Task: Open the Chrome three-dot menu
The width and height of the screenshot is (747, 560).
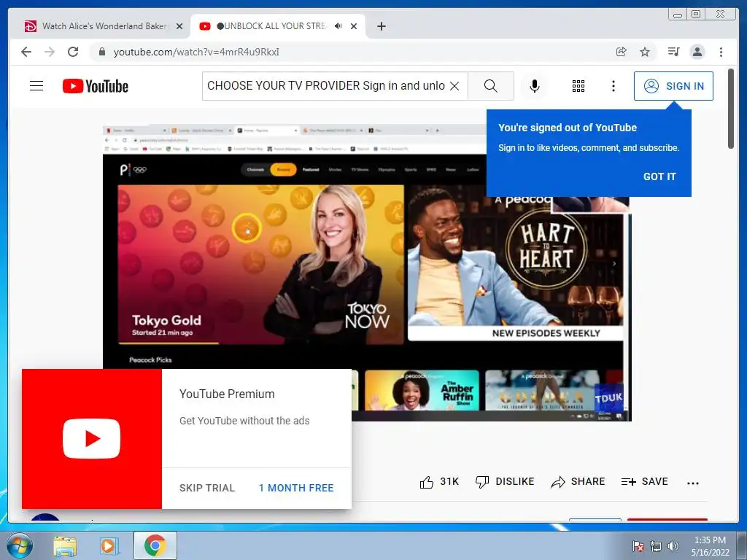Action: click(721, 52)
